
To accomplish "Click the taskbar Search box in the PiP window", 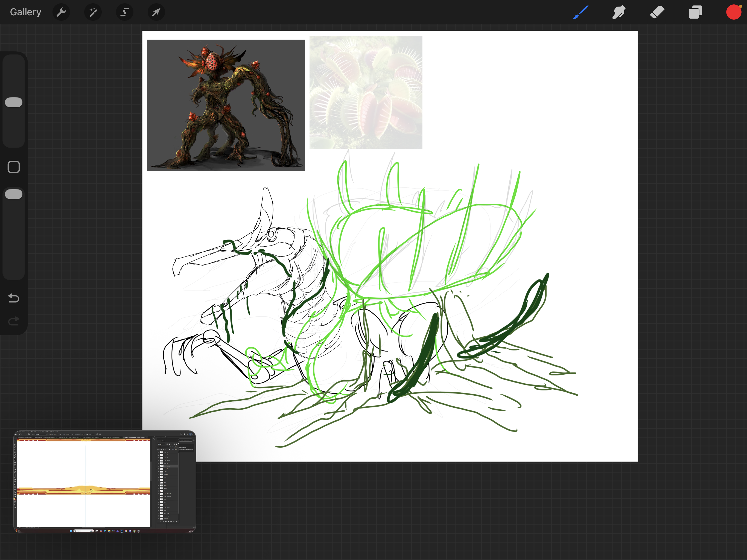I will pos(83,531).
